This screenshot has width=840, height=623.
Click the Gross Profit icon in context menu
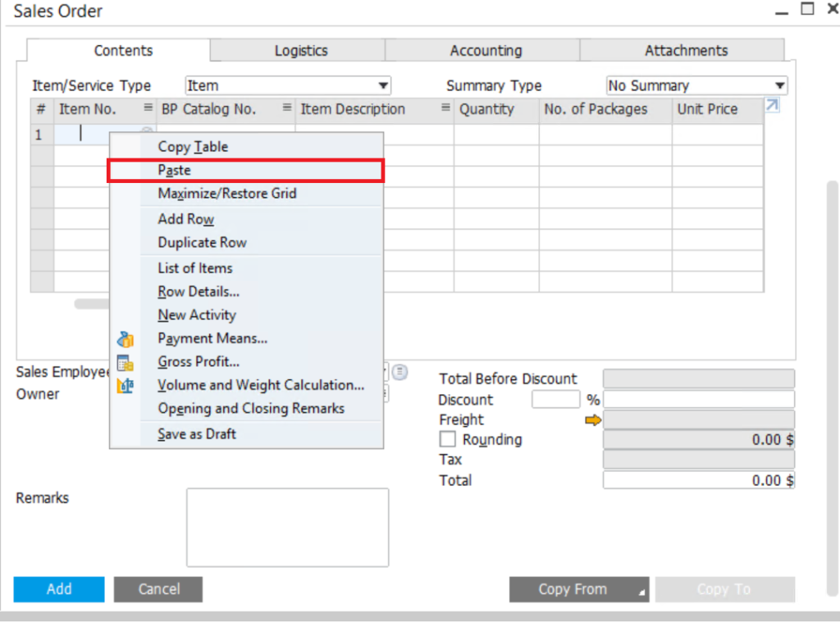click(x=125, y=361)
